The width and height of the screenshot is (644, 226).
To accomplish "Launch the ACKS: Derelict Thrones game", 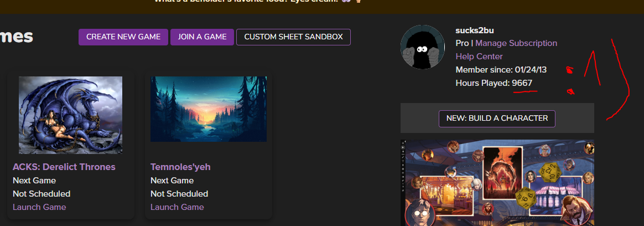I will click(39, 207).
